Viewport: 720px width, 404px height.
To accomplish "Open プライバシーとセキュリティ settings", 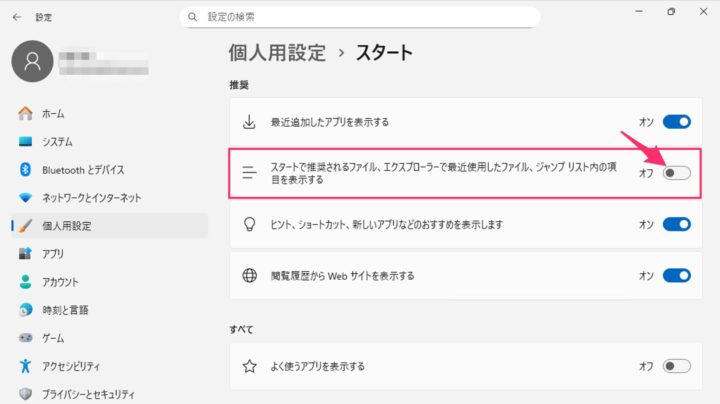I will pos(87,394).
